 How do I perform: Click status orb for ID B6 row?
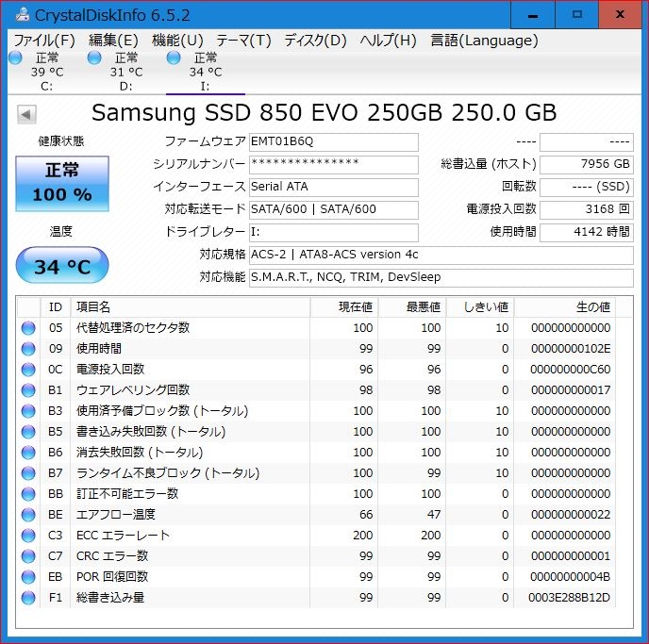28,452
